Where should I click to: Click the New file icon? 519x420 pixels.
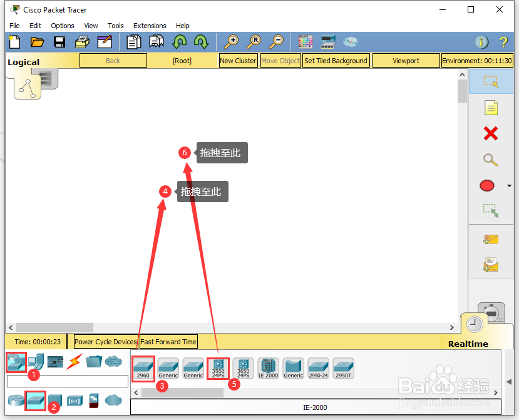pyautogui.click(x=14, y=42)
